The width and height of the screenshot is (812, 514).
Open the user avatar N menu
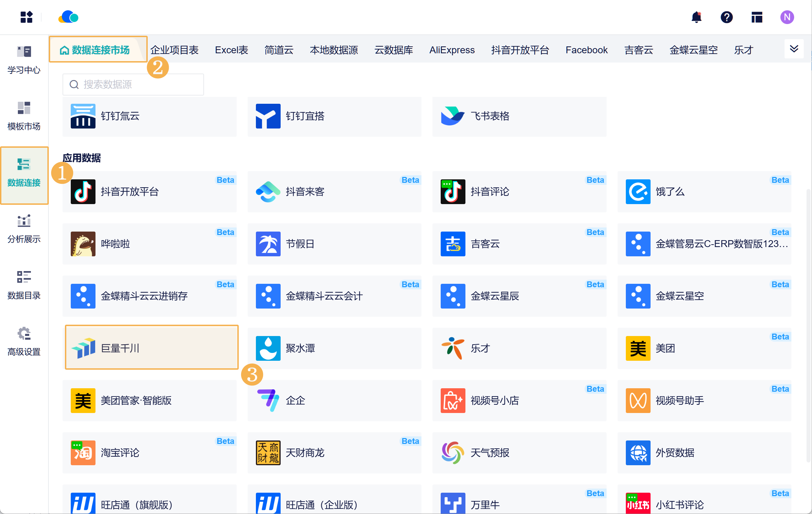pos(787,17)
